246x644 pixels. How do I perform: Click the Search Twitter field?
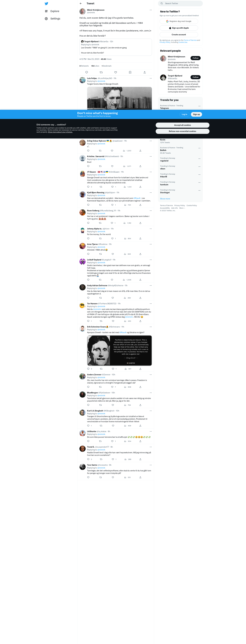tap(180, 3)
